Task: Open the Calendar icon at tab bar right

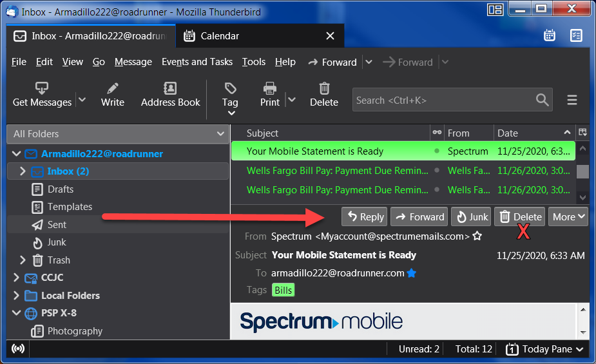Action: [550, 35]
